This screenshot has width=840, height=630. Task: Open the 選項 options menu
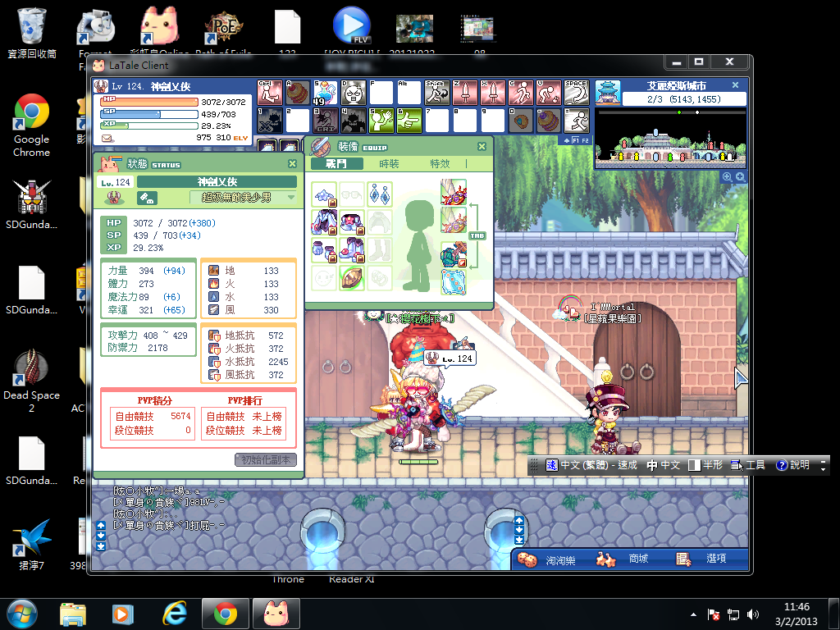coord(702,559)
